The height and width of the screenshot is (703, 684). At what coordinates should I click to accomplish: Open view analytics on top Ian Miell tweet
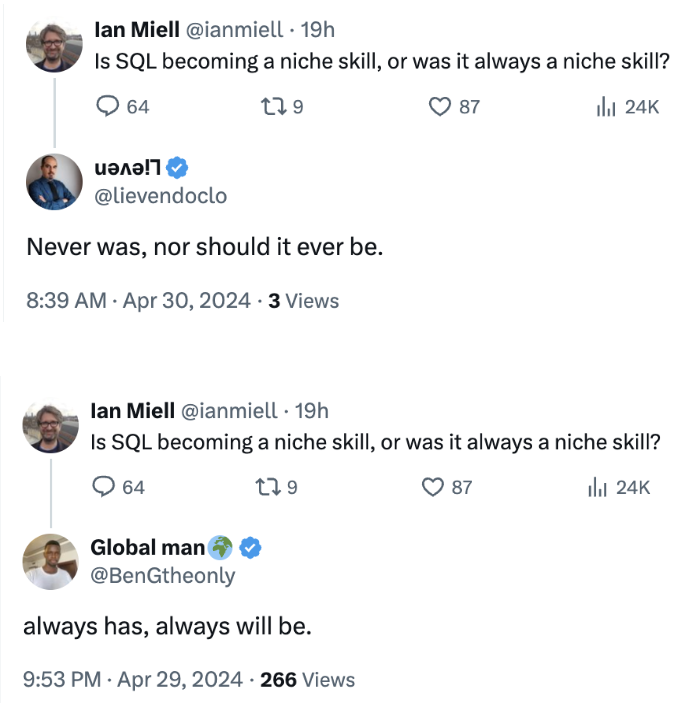606,106
